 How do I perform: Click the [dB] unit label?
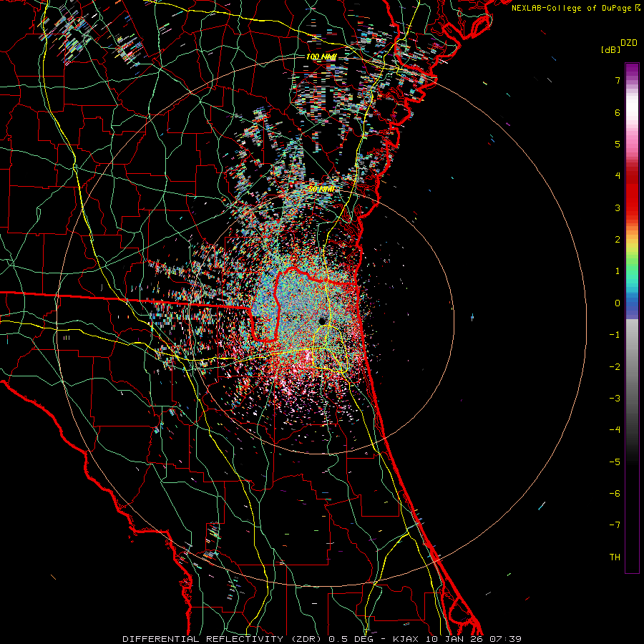611,49
